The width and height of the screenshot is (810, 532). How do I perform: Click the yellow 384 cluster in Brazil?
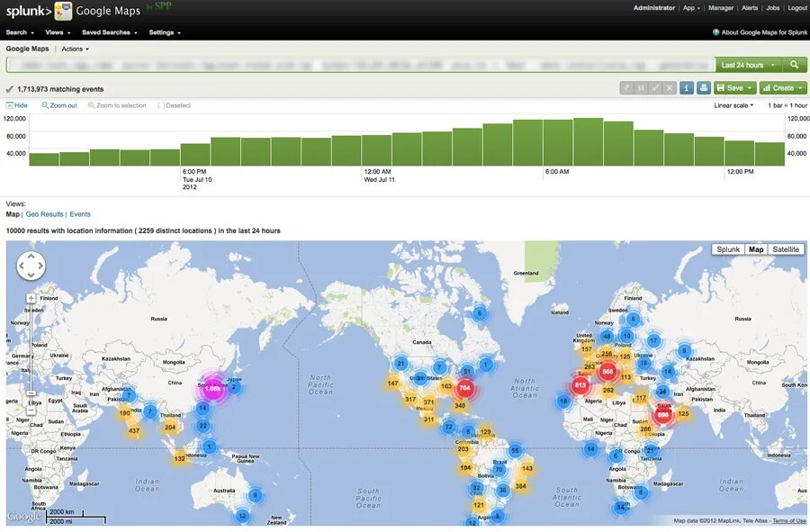click(521, 486)
